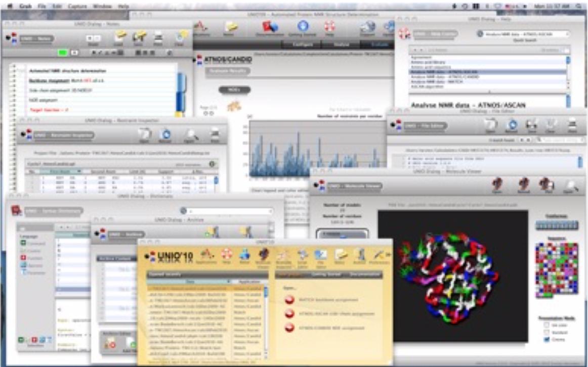The height and width of the screenshot is (367, 588).
Task: Open Documentation icon in main UNIO toolbar
Action: point(270,28)
